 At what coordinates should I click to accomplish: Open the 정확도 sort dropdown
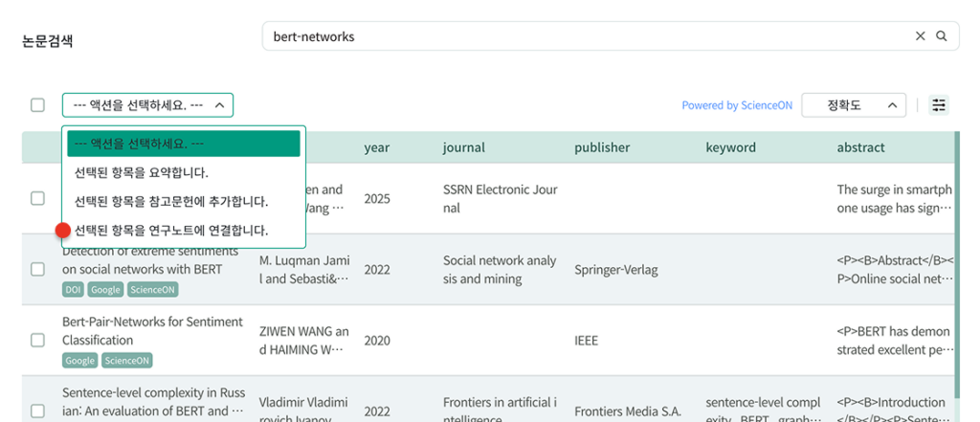(854, 105)
